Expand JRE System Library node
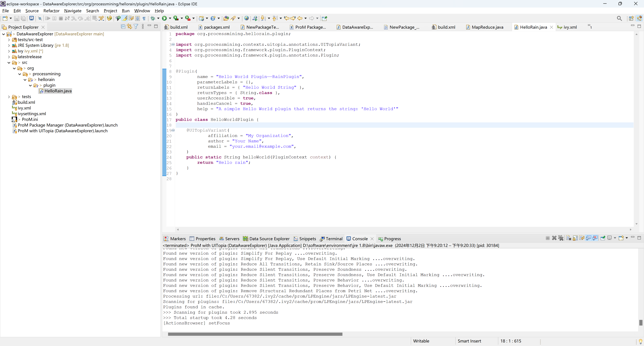The width and height of the screenshot is (644, 346). [x=9, y=45]
